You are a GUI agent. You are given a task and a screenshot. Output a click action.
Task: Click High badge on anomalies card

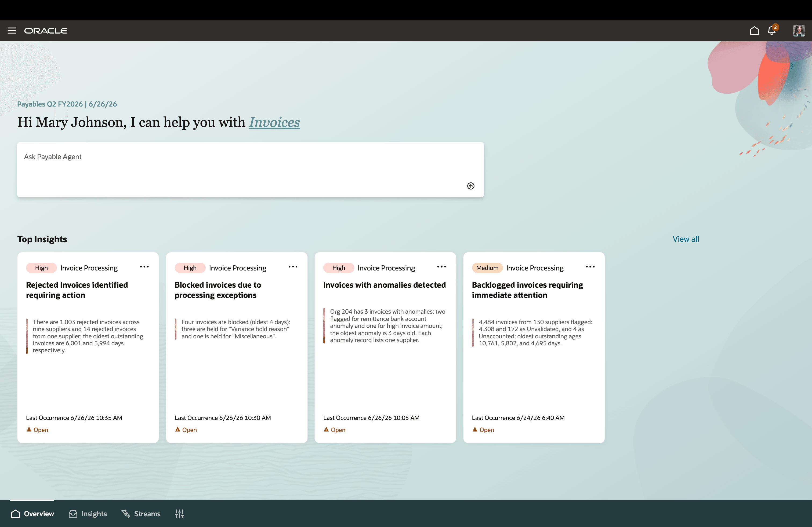tap(339, 268)
